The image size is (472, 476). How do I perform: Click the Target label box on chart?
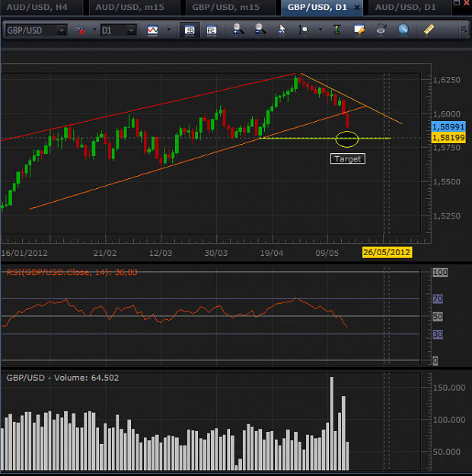point(348,158)
